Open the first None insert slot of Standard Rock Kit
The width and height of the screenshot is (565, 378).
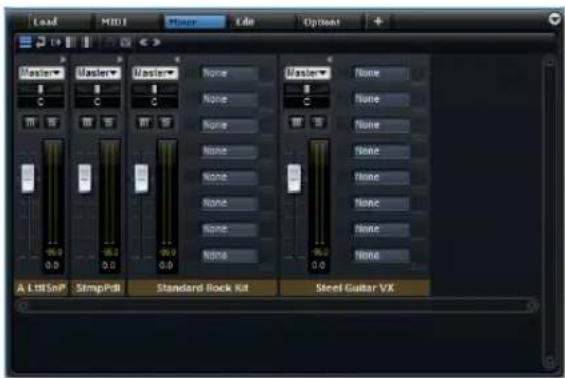[229, 74]
